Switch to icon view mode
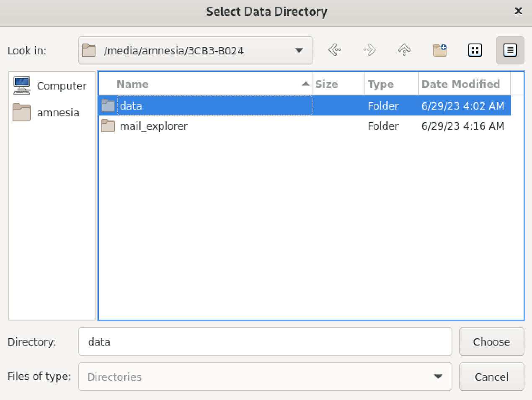Viewport: 532px width, 400px height. [475, 50]
